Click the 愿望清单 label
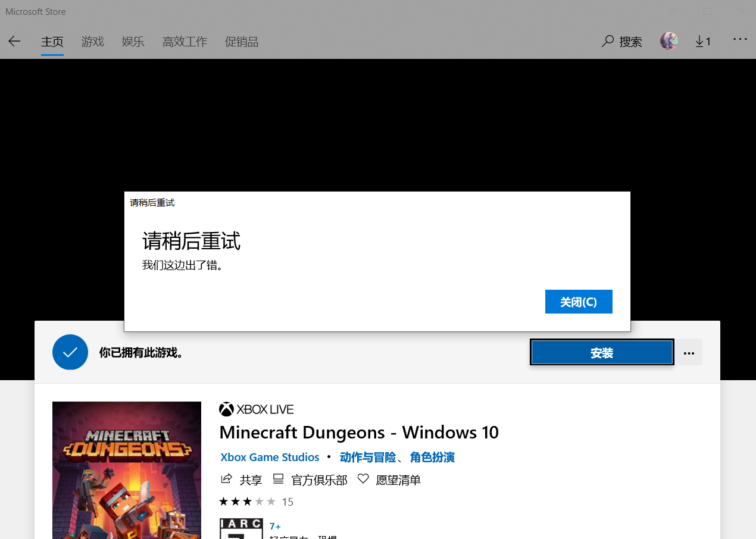756x539 pixels. point(398,480)
